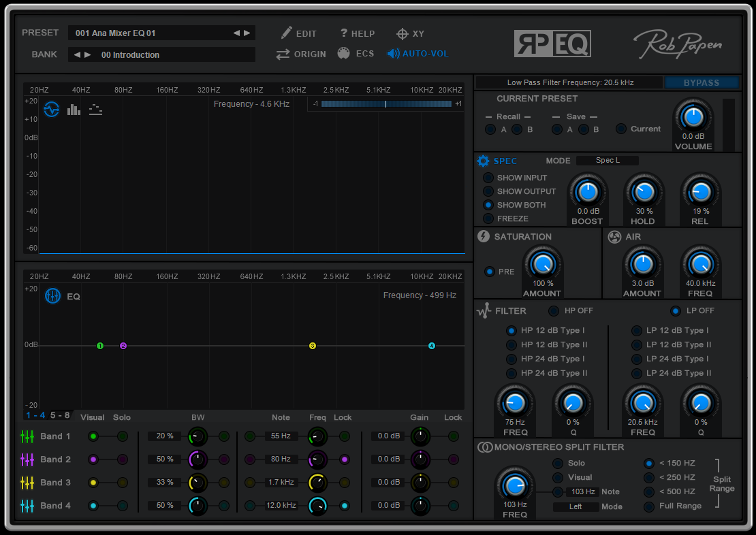756x535 pixels.
Task: Toggle Band 2 frequency Lock
Action: pos(344,459)
